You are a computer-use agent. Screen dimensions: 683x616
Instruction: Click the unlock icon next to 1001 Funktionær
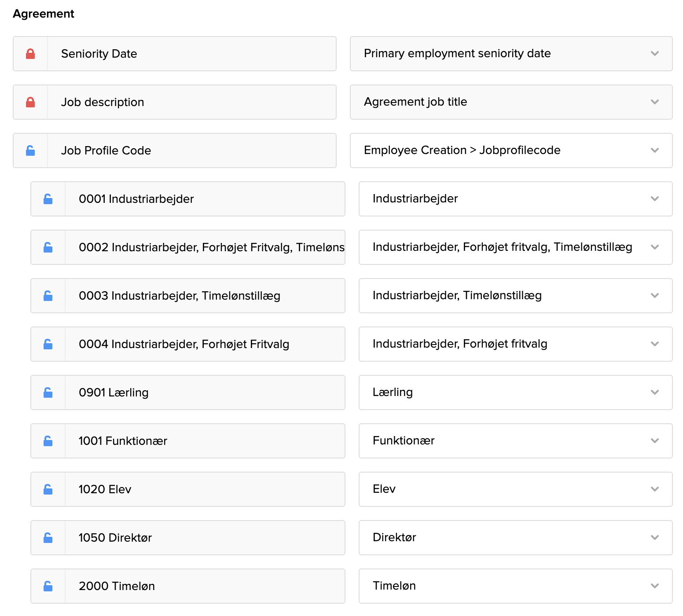click(48, 441)
